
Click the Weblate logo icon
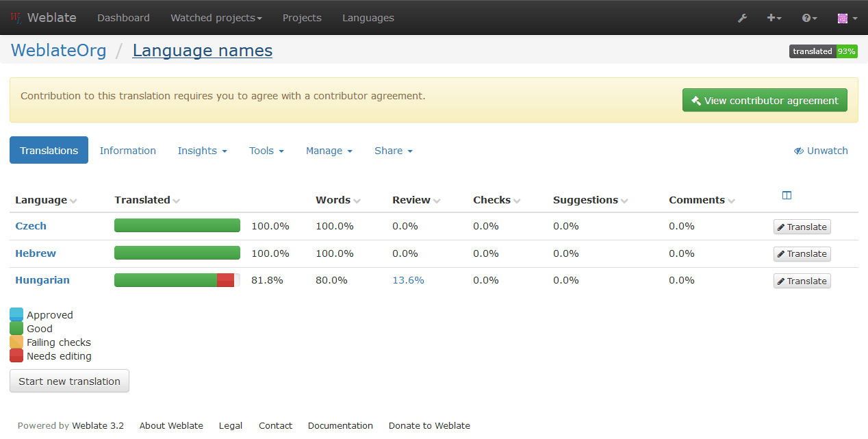click(16, 18)
